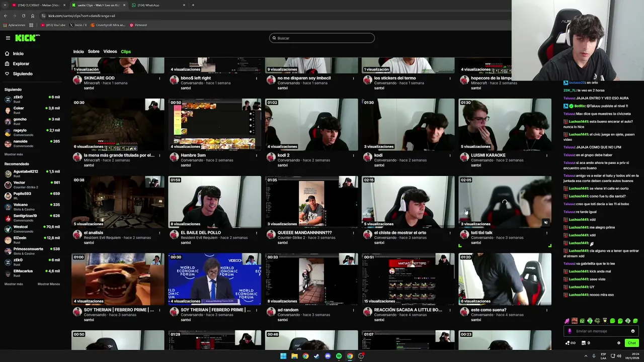Switch to the WhatsApp browser tab

click(x=158, y=5)
